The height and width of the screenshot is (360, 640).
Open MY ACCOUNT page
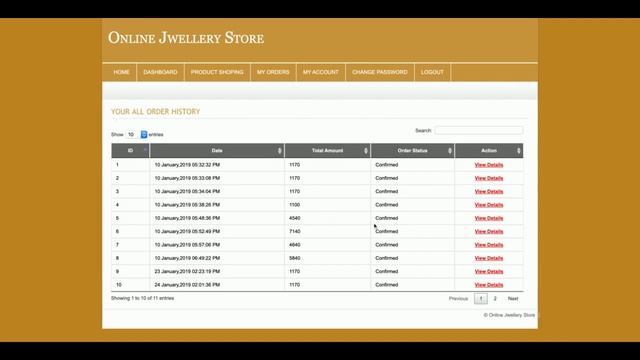pos(321,72)
